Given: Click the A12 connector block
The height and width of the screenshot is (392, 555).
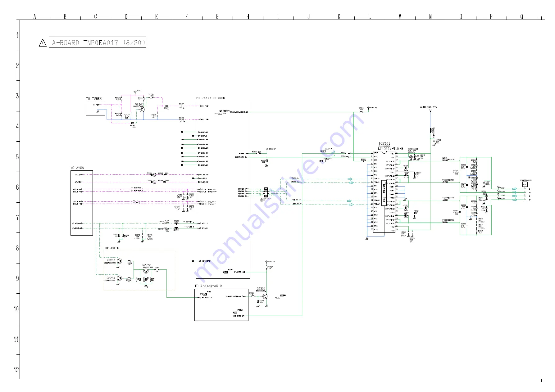Looking at the screenshot, I should (x=525, y=192).
